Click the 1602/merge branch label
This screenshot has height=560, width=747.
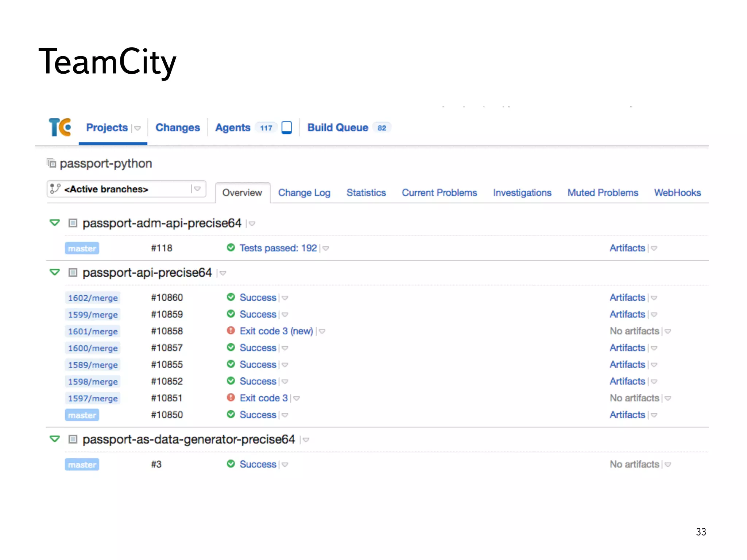(93, 298)
